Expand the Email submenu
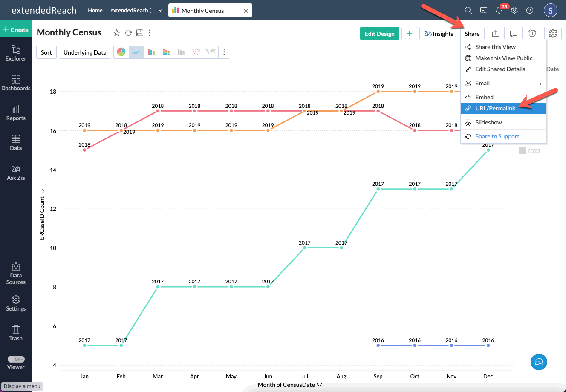 (x=503, y=83)
